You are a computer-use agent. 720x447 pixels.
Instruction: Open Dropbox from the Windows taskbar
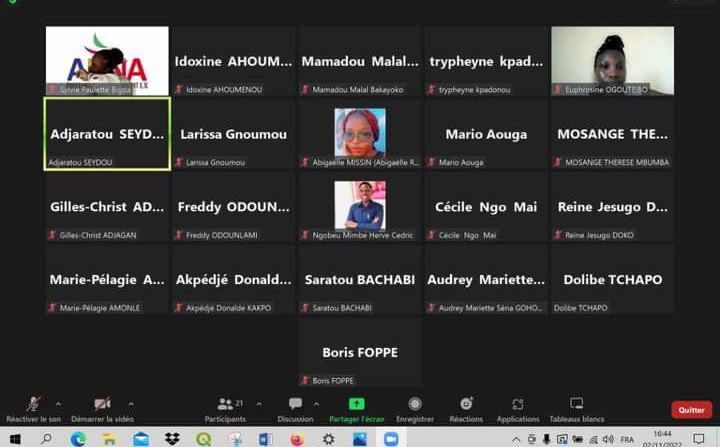[x=172, y=439]
